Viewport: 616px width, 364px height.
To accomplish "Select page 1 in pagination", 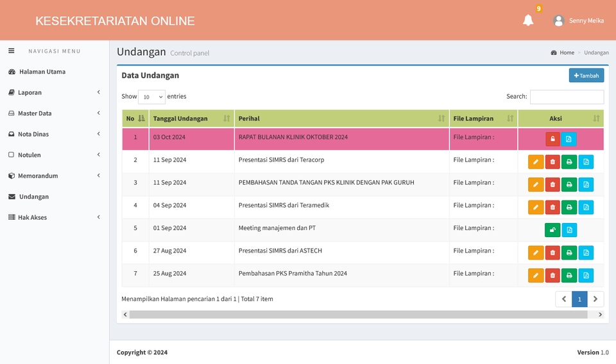I will 579,299.
